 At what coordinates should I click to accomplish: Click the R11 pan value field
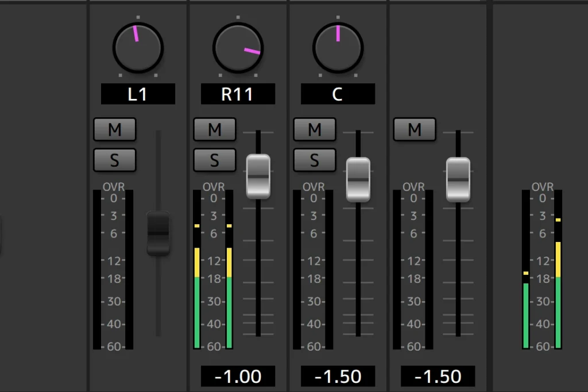point(238,94)
